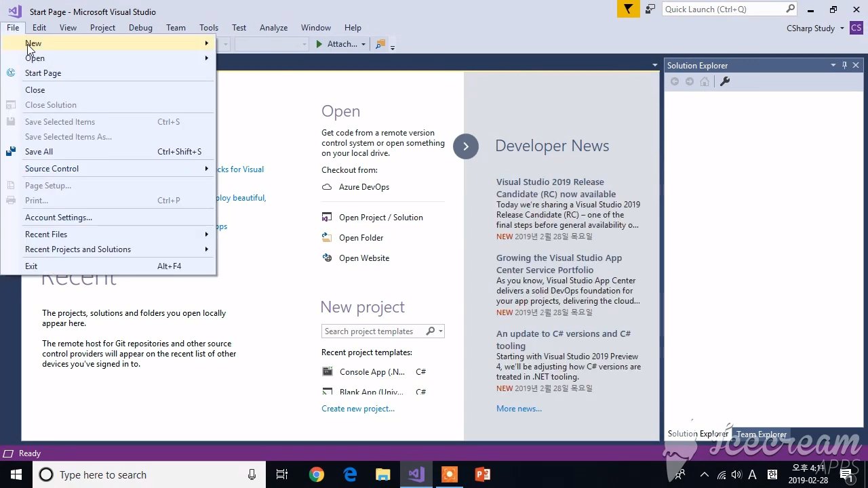Click the Quick Launch magnifier icon
Viewport: 868px width, 488px height.
(x=790, y=9)
